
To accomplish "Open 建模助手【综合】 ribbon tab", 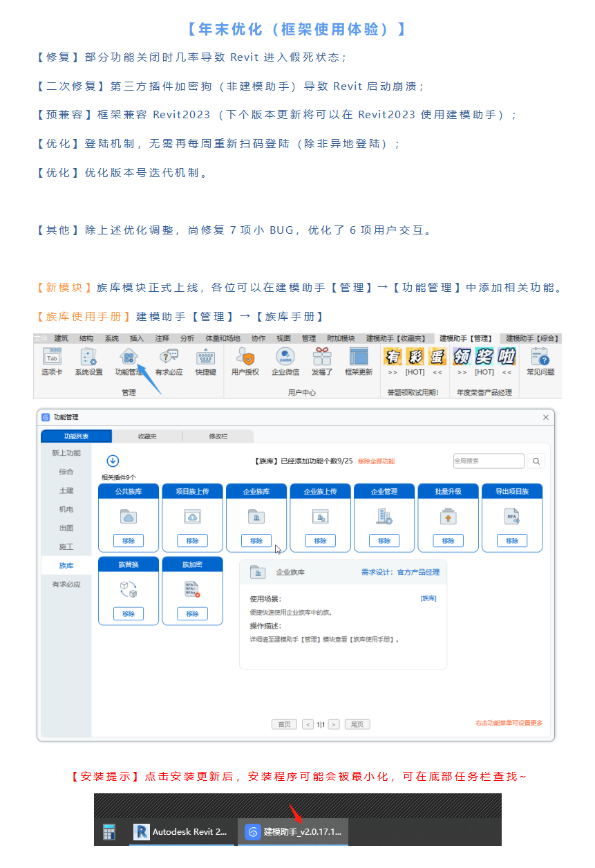I will [x=531, y=338].
